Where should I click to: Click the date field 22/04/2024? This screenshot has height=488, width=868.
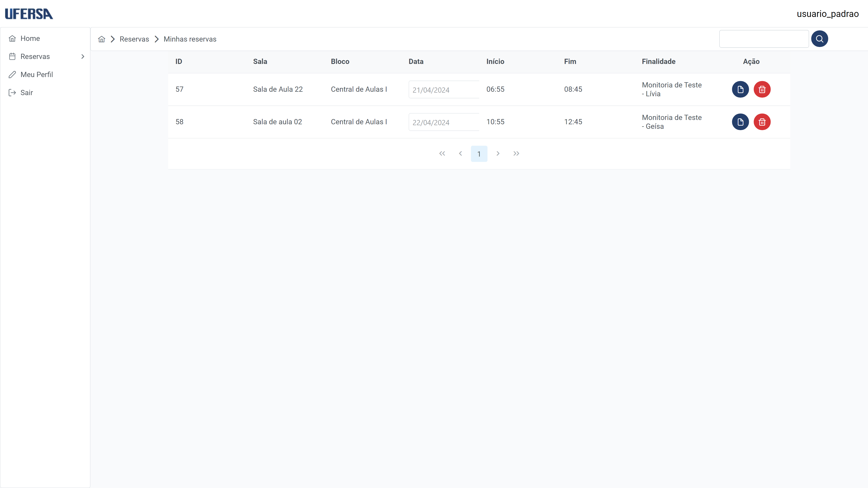(x=444, y=122)
